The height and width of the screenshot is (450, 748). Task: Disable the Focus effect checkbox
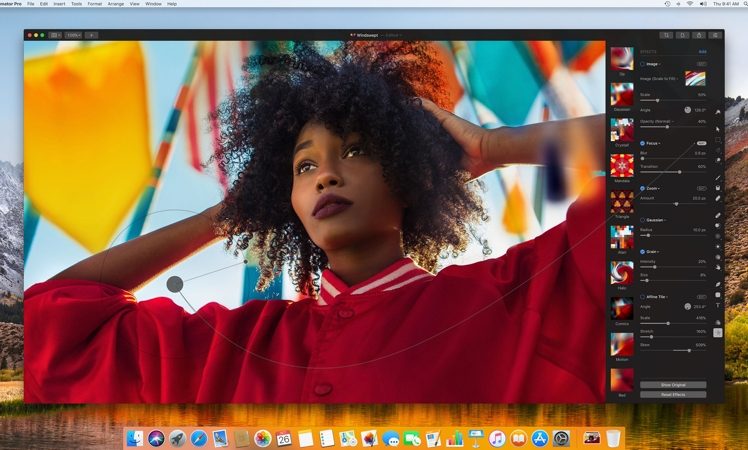coord(642,142)
